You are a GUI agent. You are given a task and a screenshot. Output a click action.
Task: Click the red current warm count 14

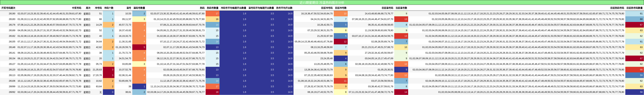click(x=401, y=92)
